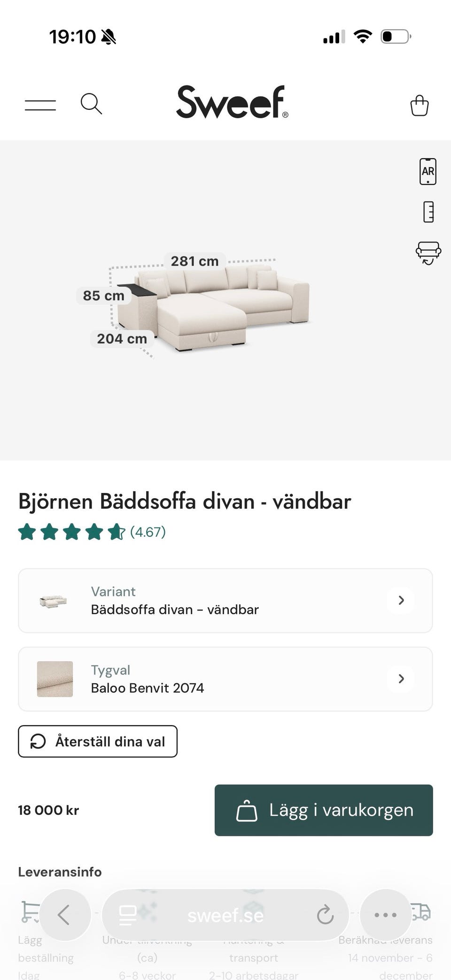Viewport: 451px width, 980px height.
Task: Toggle the ruler dimensions icon
Action: (428, 212)
